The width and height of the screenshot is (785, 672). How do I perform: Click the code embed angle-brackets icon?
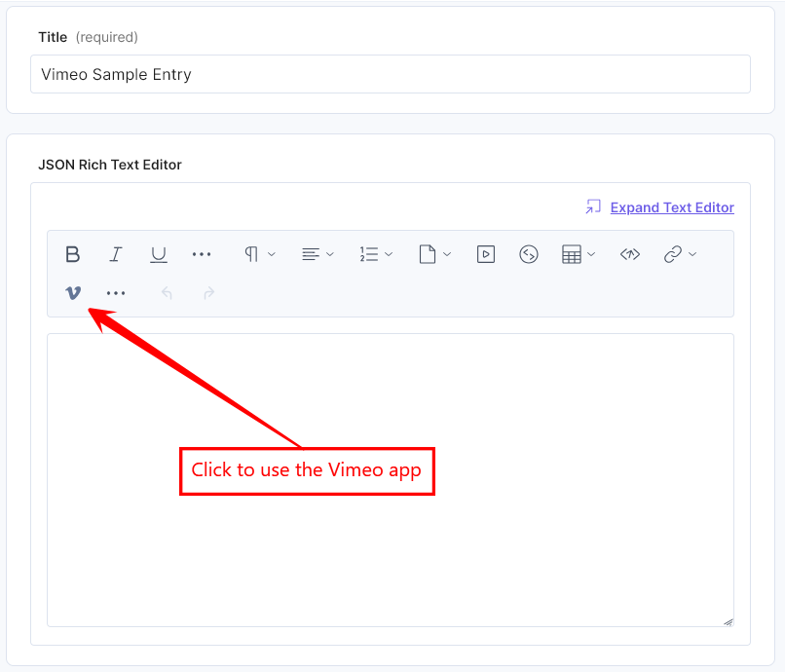pyautogui.click(x=630, y=254)
